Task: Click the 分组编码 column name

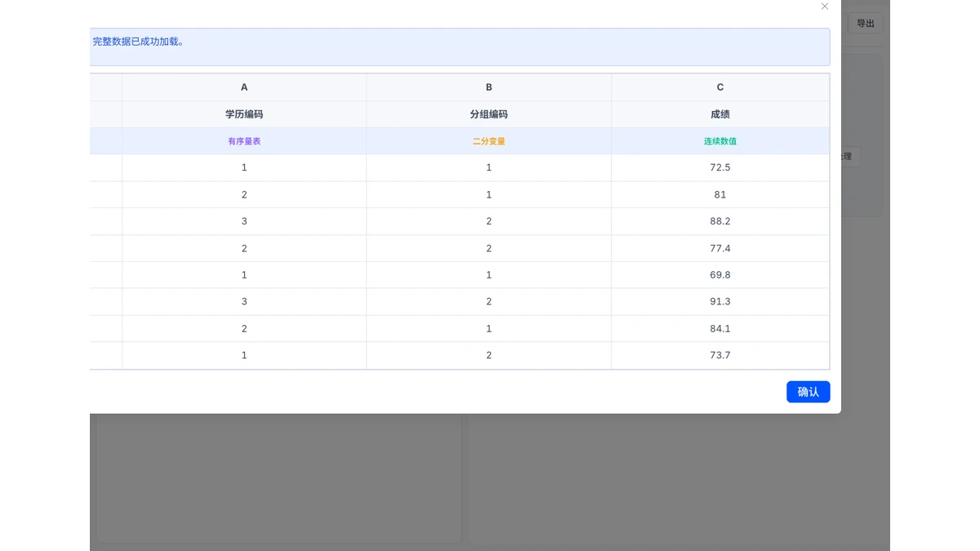Action: tap(489, 114)
